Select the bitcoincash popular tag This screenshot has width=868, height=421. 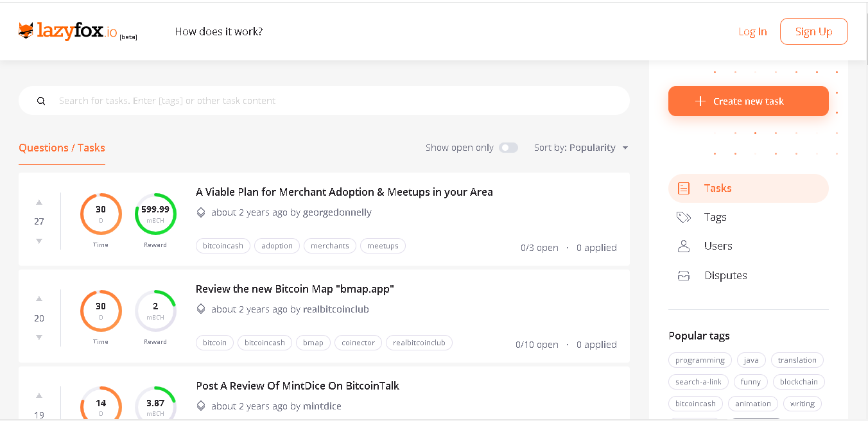click(695, 404)
